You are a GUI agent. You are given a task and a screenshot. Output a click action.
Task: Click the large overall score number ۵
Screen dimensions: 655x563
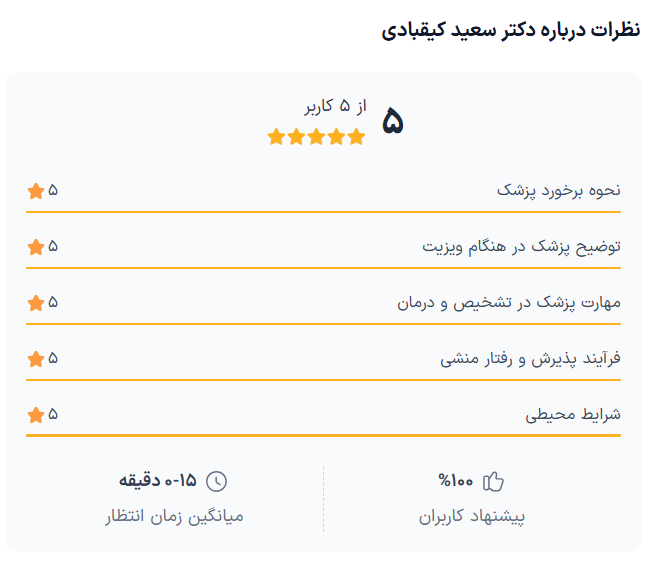tap(393, 122)
